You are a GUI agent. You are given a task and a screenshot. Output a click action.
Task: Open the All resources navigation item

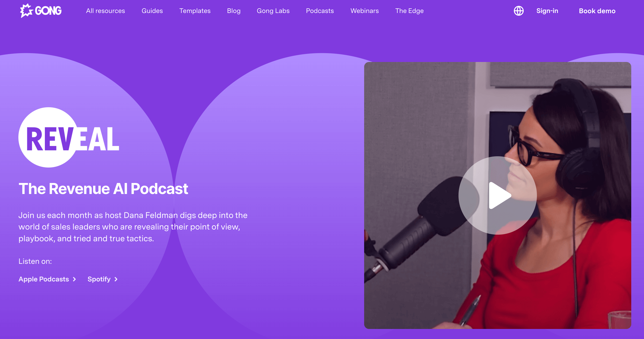coord(105,11)
